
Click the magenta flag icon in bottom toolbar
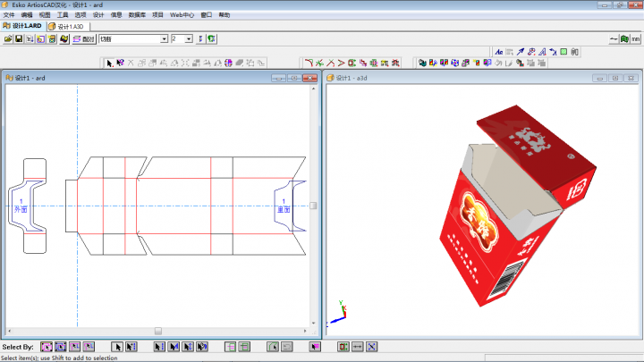[x=315, y=346]
